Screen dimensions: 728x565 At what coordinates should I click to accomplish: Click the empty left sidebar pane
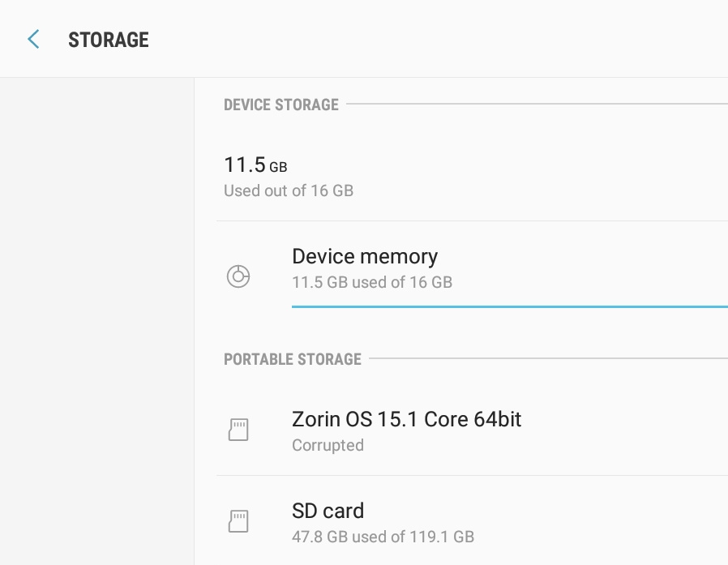click(96, 324)
